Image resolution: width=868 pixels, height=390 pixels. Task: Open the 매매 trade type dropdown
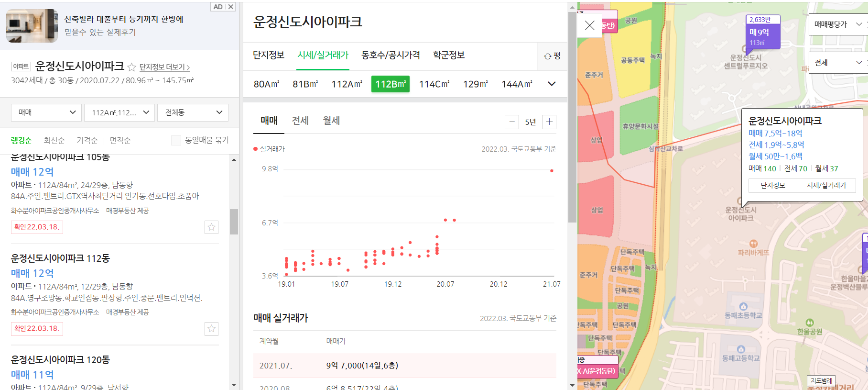pyautogui.click(x=46, y=112)
